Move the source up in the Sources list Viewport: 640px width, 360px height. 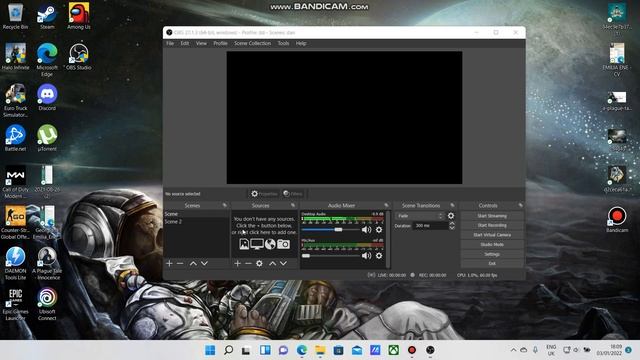tap(272, 264)
